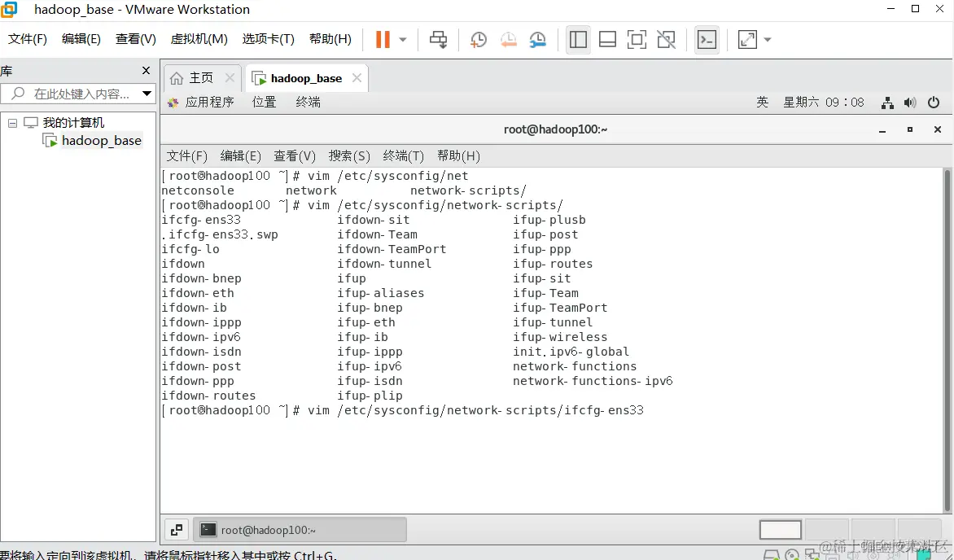Select root@hadoop100 taskbar window button
The height and width of the screenshot is (560, 954).
point(300,530)
